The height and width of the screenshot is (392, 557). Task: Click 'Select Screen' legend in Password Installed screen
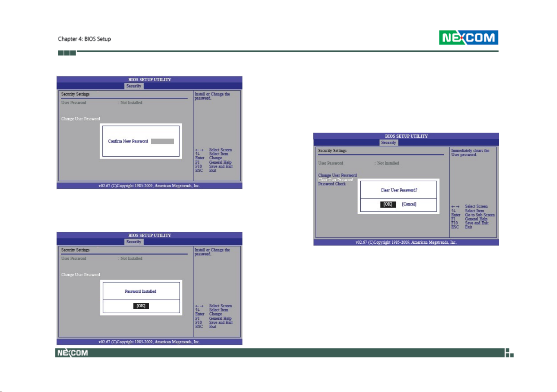221,306
